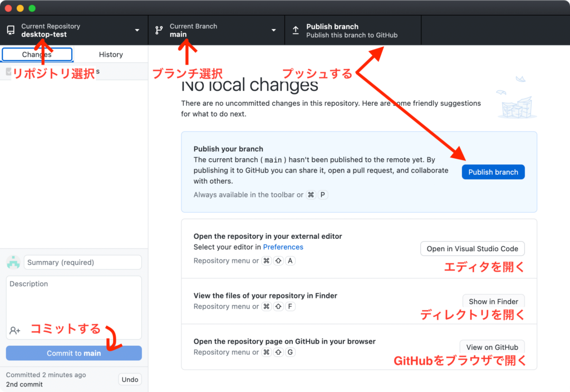Click the add co-authors person icon
The height and width of the screenshot is (392, 570).
(15, 330)
